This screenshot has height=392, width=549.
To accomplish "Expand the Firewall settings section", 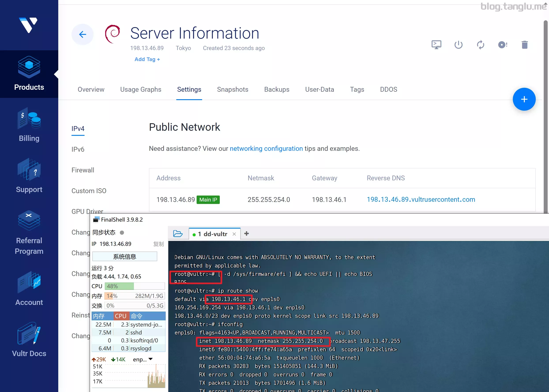I will [x=83, y=170].
